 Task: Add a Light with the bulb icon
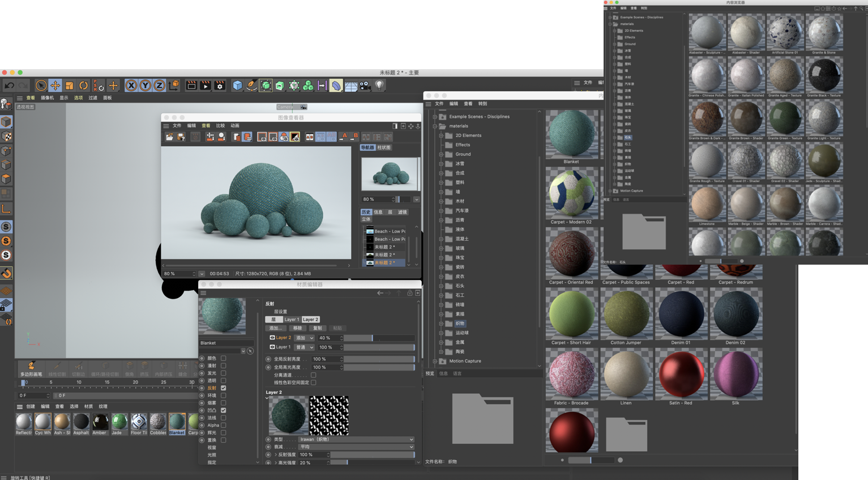[379, 86]
